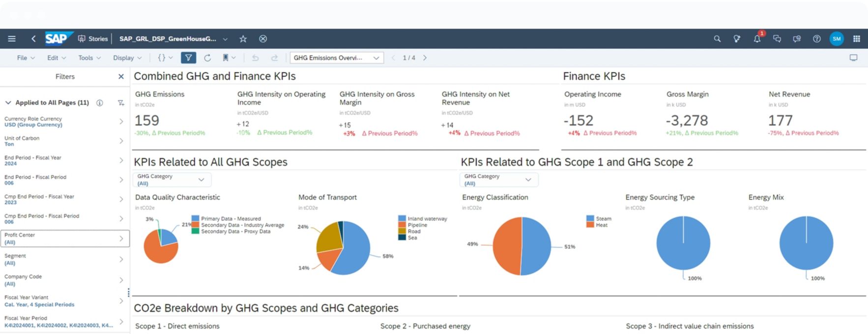This screenshot has height=334, width=868.
Task: Go to the next story page
Action: (425, 58)
